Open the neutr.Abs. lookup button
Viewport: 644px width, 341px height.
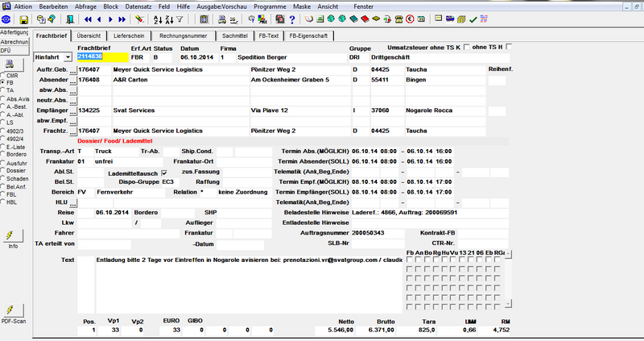tap(73, 101)
